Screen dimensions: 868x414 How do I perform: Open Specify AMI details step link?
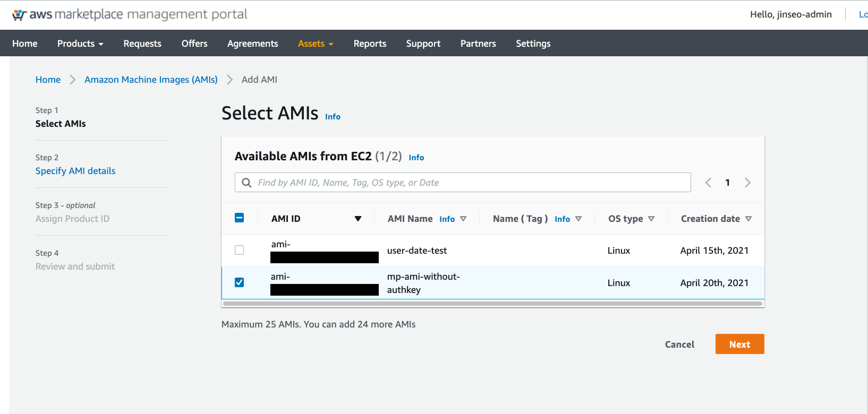click(75, 171)
